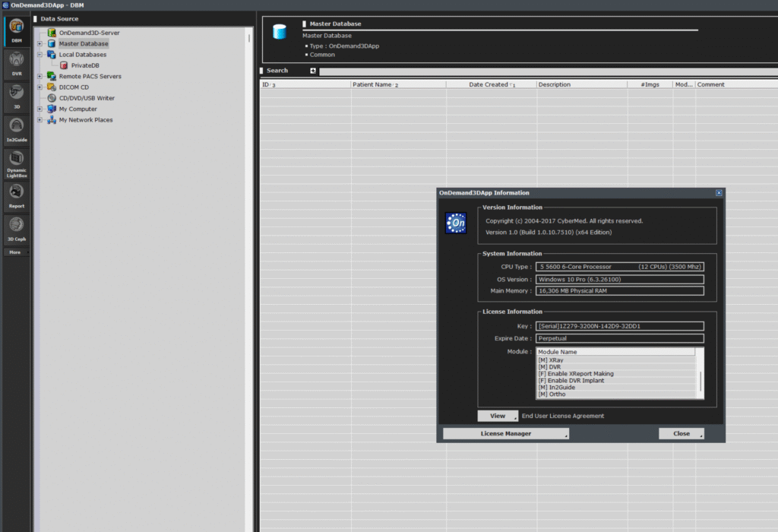Screen dimensions: 778x532
Task: Click the OnDemand3D-Server tree icon
Action: (52, 33)
